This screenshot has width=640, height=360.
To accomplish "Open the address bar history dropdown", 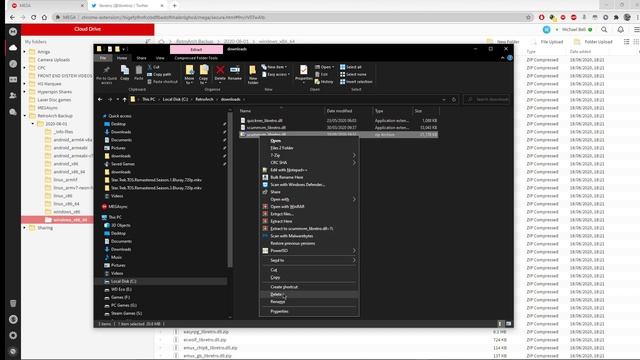I will [444, 99].
